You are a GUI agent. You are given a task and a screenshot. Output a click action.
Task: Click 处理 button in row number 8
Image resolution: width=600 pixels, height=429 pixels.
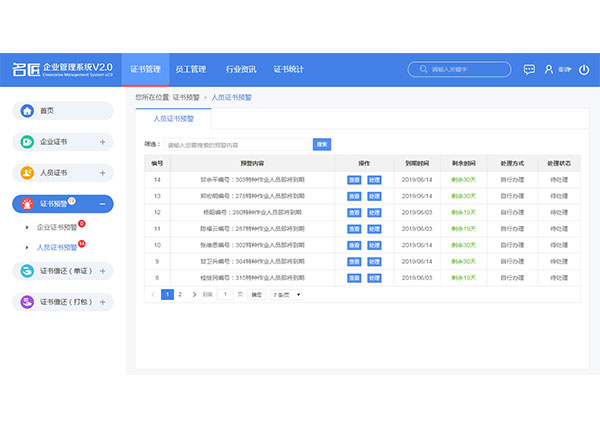[373, 276]
